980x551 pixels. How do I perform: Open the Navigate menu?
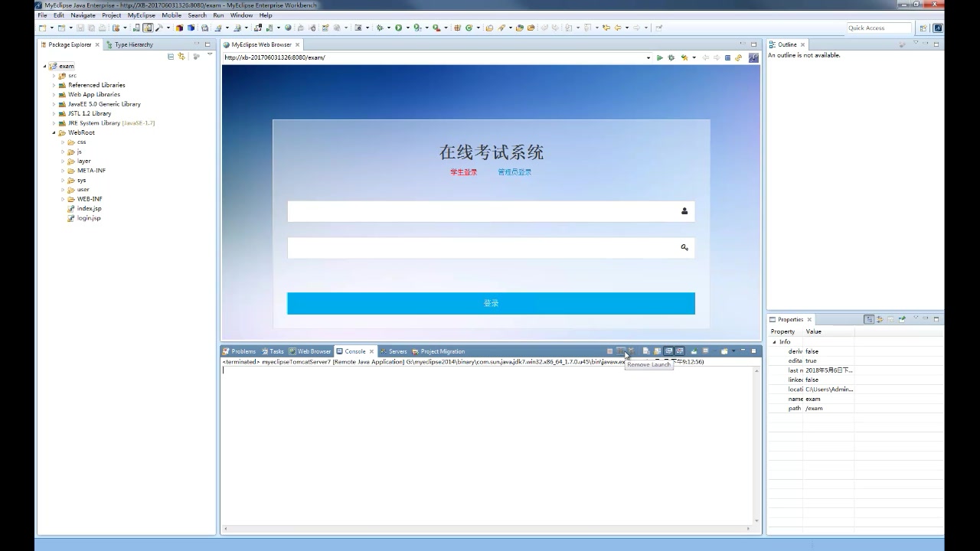(x=83, y=15)
